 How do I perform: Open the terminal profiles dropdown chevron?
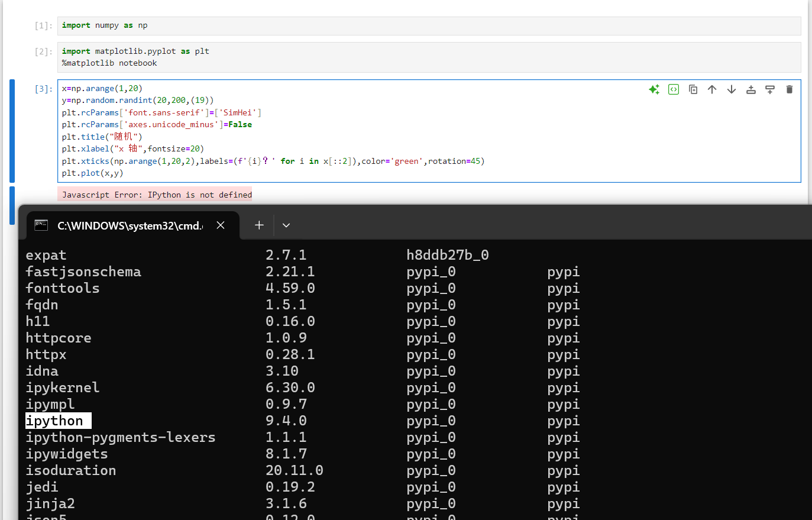(286, 225)
